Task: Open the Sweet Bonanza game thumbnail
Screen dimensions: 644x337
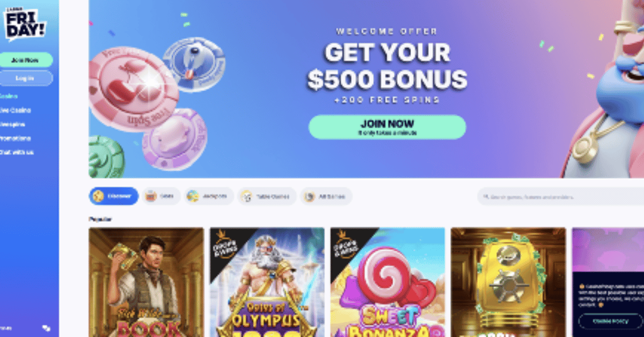Action: pyautogui.click(x=387, y=282)
